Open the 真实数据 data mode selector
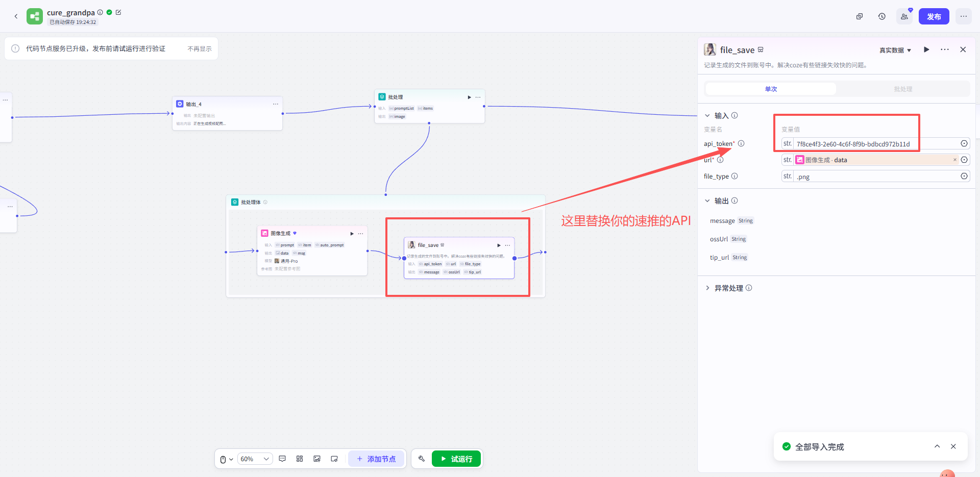This screenshot has height=477, width=980. pos(894,49)
